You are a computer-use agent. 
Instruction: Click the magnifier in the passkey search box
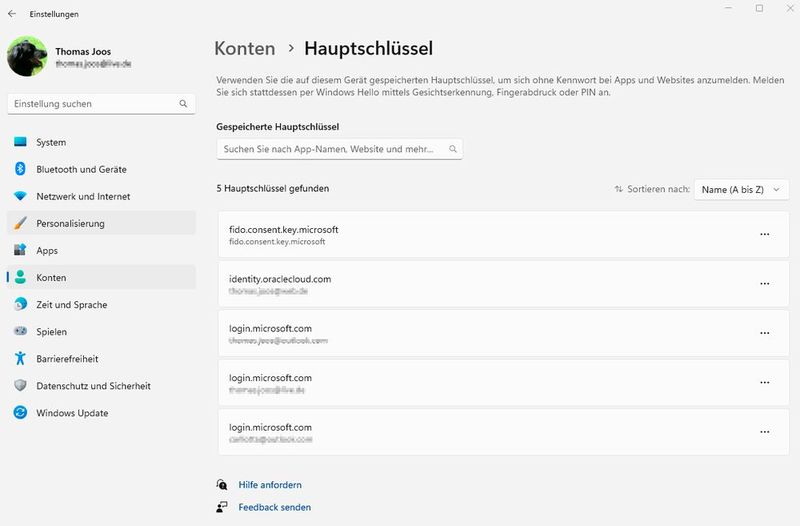[x=453, y=149]
